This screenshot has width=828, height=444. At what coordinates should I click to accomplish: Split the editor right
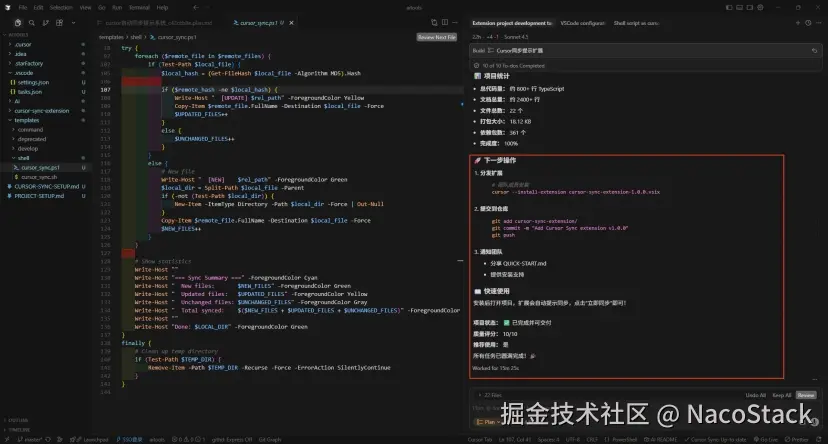pos(445,23)
